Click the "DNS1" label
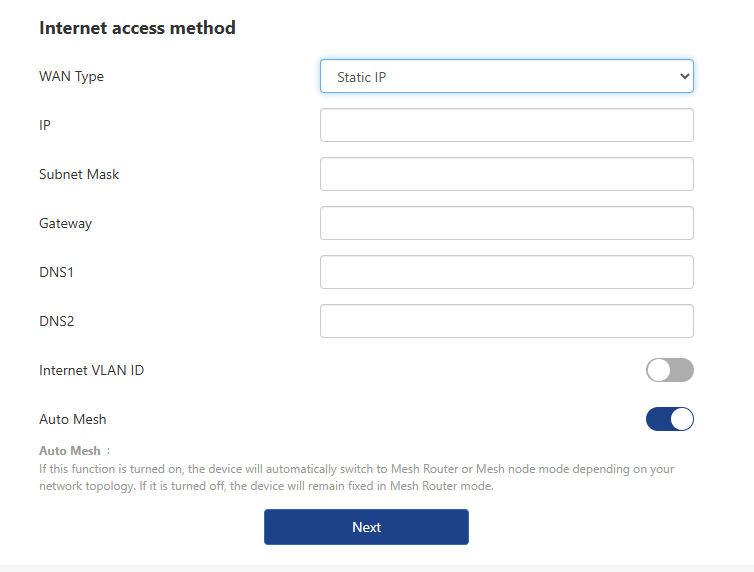This screenshot has width=754, height=572. click(x=57, y=272)
